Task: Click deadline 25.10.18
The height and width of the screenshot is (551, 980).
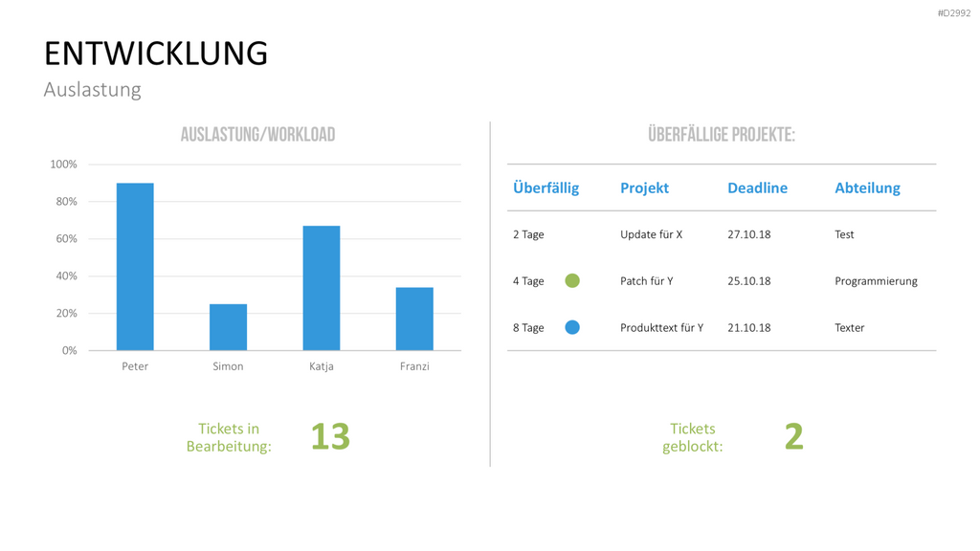Action: [x=748, y=281]
